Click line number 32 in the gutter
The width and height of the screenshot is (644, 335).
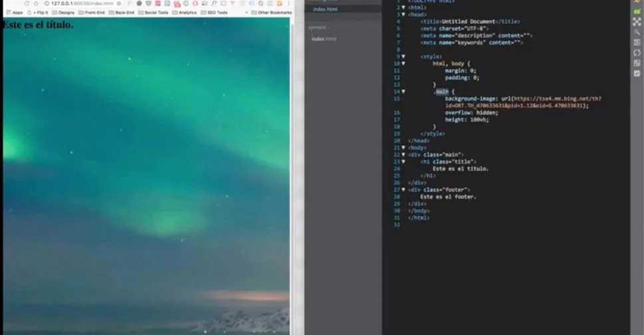click(397, 225)
